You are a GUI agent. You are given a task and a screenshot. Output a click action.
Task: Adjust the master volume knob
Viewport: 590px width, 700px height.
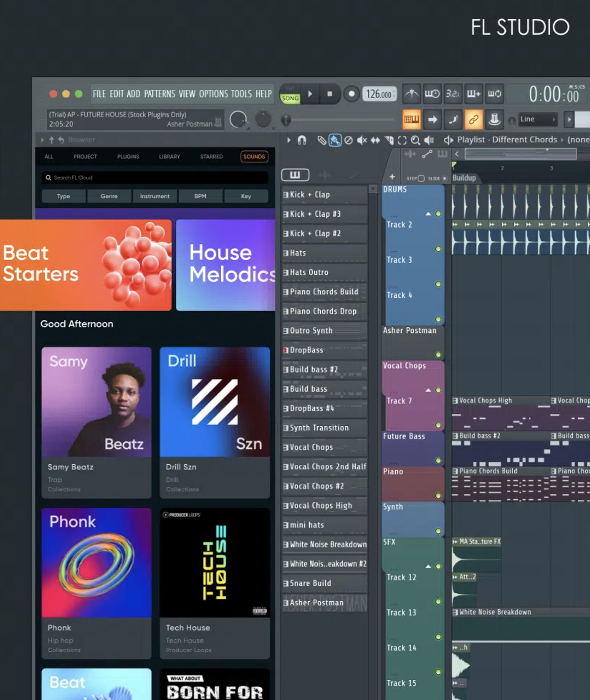[239, 120]
